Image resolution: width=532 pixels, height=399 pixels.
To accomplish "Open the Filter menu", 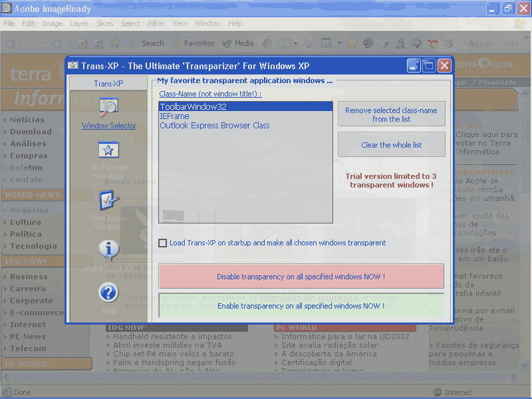I will [156, 23].
